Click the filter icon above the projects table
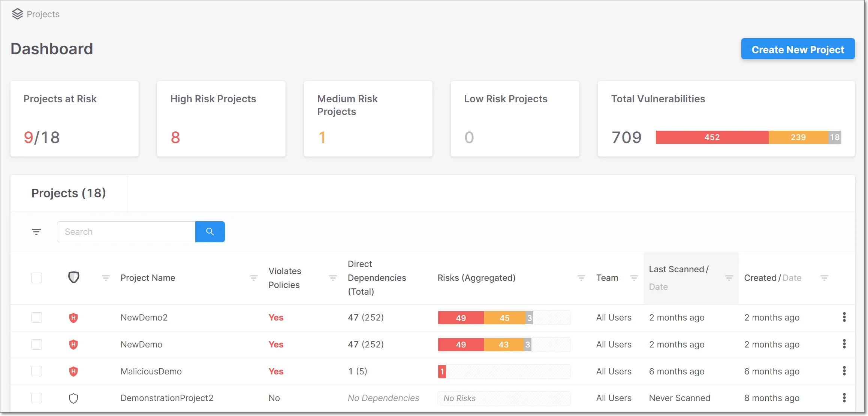The height and width of the screenshot is (416, 868). 36,231
